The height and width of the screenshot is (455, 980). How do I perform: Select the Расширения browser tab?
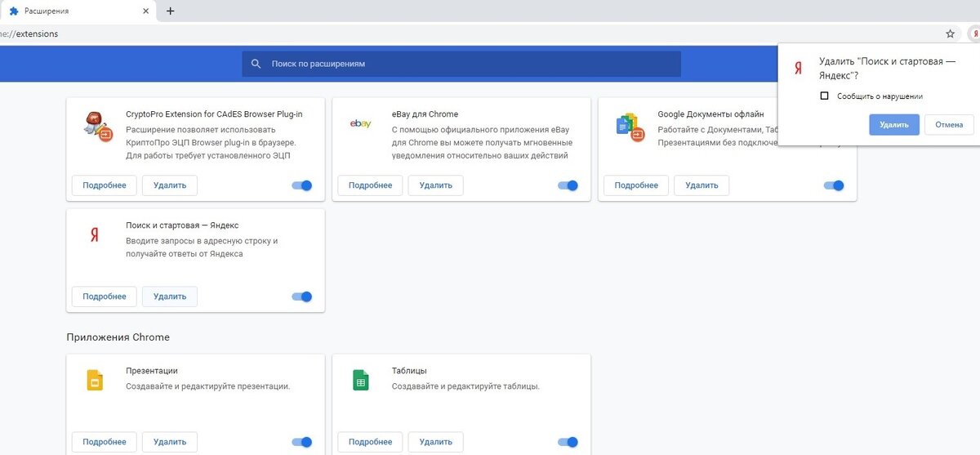(78, 11)
